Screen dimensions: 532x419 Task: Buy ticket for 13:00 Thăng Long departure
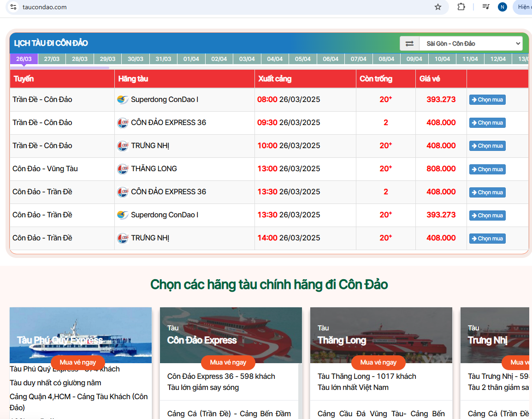488,169
